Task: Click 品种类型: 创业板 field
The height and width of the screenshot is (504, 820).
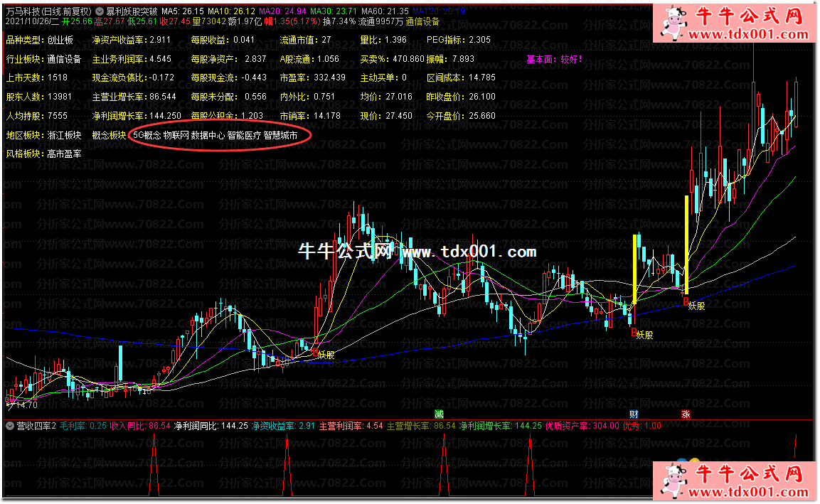Action: 40,41
